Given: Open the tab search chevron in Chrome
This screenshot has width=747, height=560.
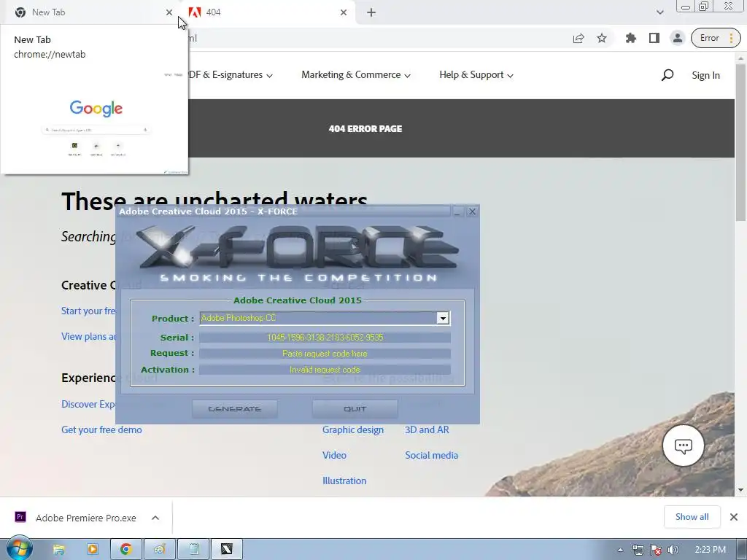Looking at the screenshot, I should (x=659, y=12).
